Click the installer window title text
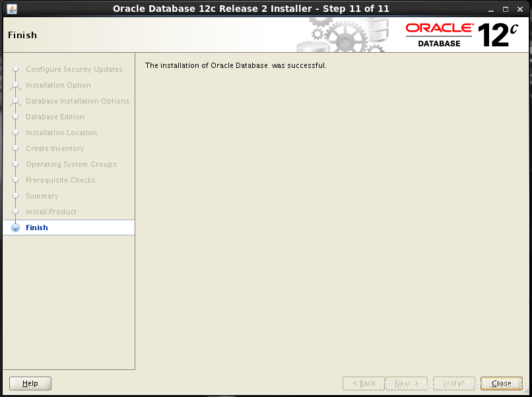 251,9
